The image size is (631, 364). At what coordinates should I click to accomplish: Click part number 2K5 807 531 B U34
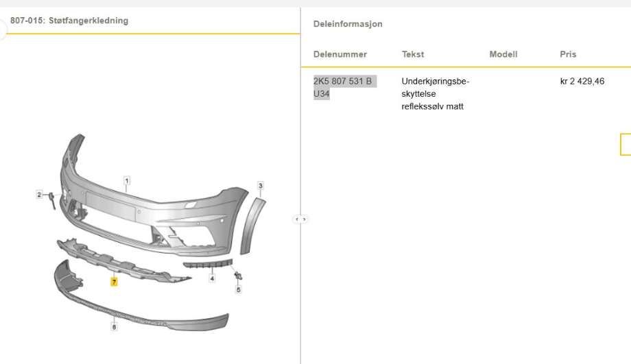tap(345, 87)
